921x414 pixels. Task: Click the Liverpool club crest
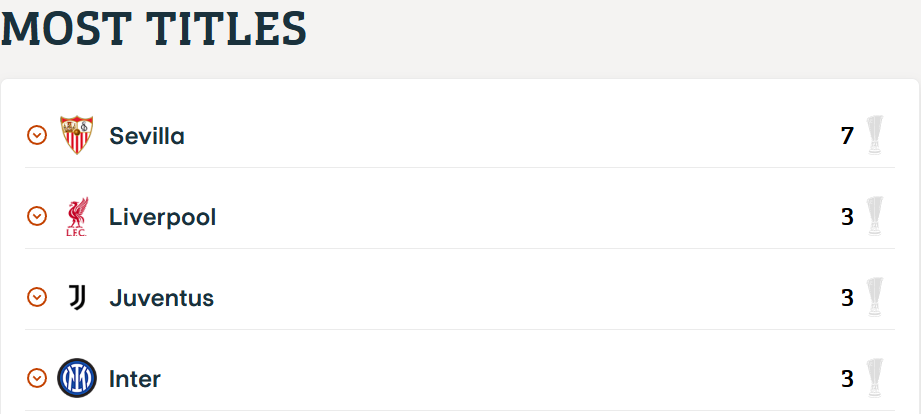[x=77, y=217]
